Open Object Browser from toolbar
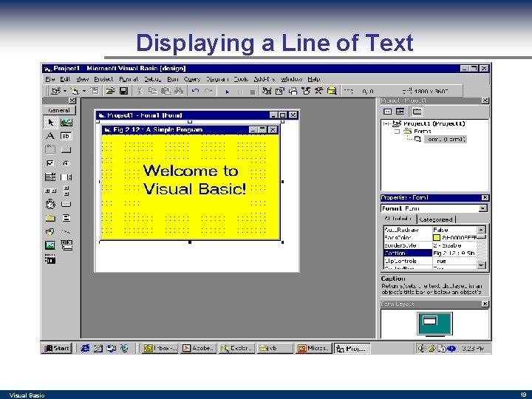The height and width of the screenshot is (399, 532). 306,91
